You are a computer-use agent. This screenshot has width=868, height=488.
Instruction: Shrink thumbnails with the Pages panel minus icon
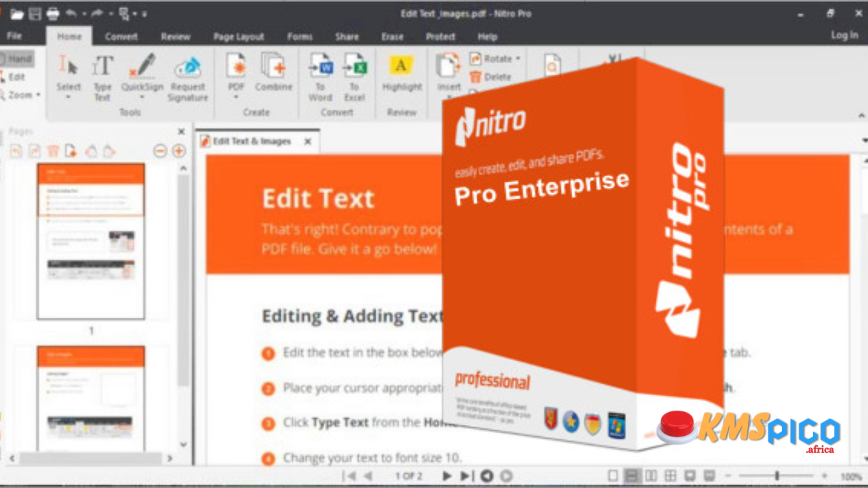pyautogui.click(x=160, y=151)
